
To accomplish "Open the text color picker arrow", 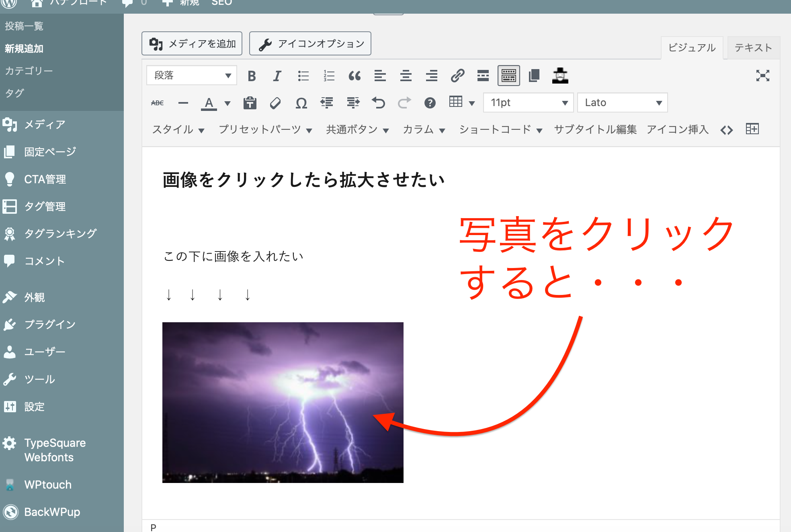I will point(227,103).
